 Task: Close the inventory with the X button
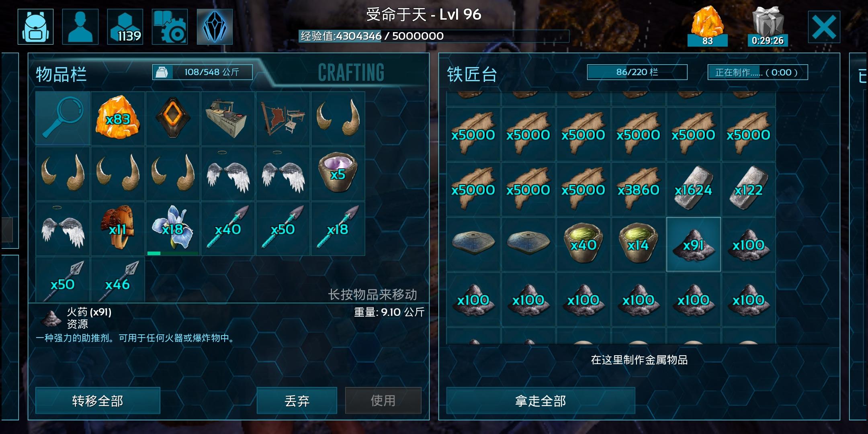(824, 27)
